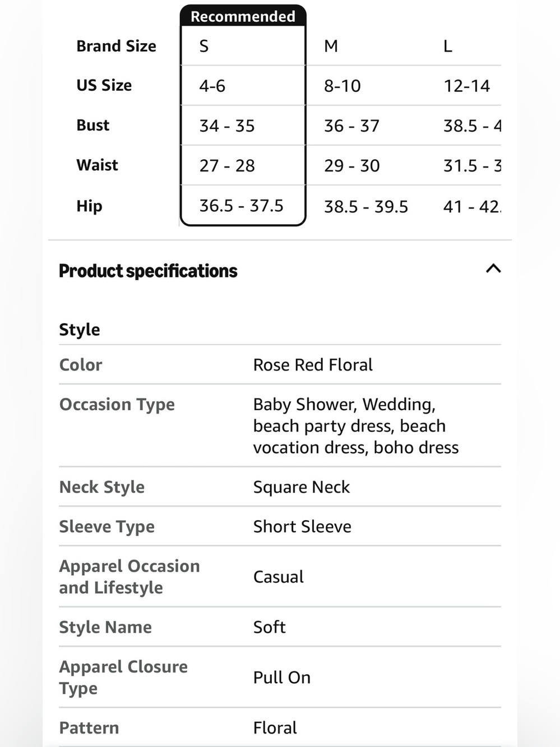
Task: Click the 12-14 US Size cell
Action: pyautogui.click(x=467, y=86)
